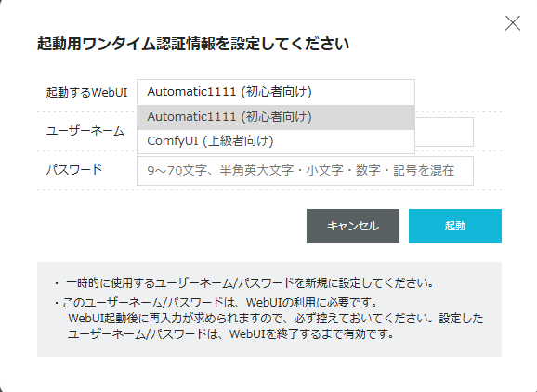Click the パスワード field with 9～70文字 placeholder

305,171
